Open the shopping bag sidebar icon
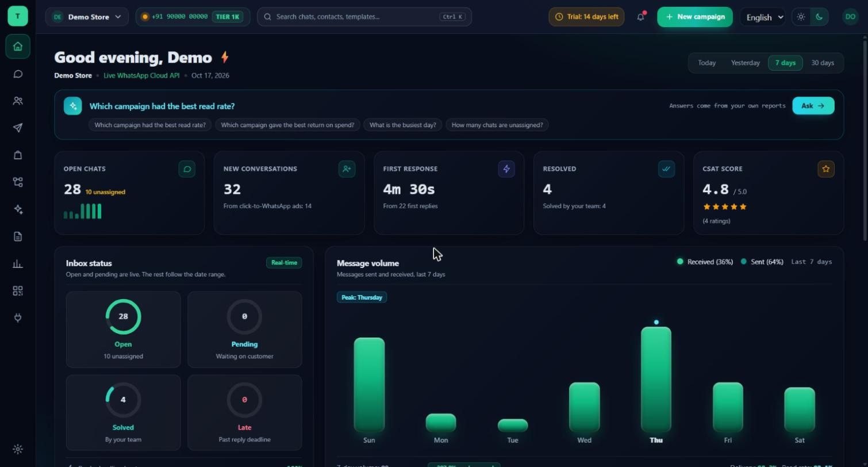 [x=18, y=155]
